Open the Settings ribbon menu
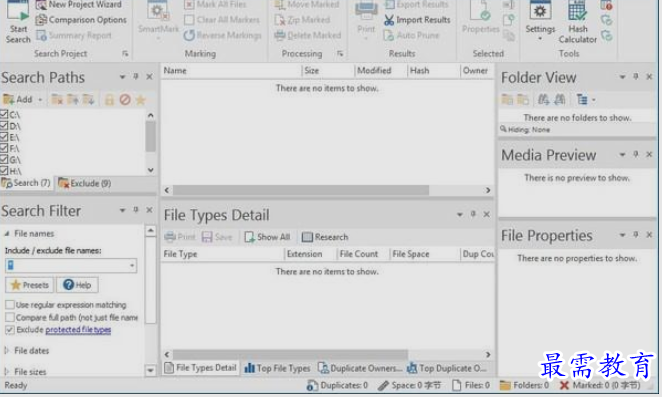662x397 pixels. coord(540,22)
